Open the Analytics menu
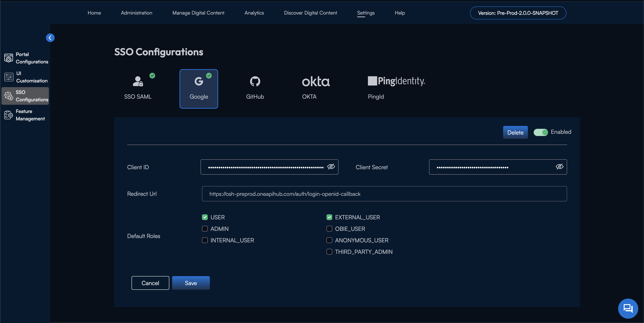Viewport: 644px width, 323px height. point(254,13)
